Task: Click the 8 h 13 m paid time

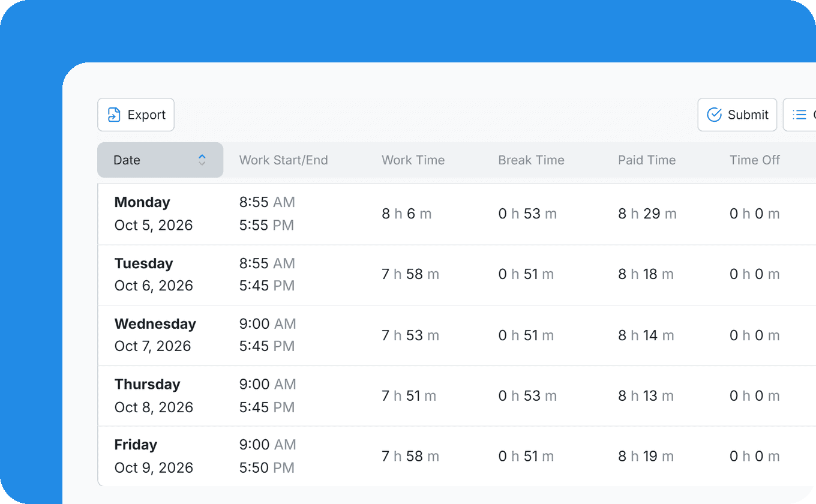Action: [x=646, y=396]
